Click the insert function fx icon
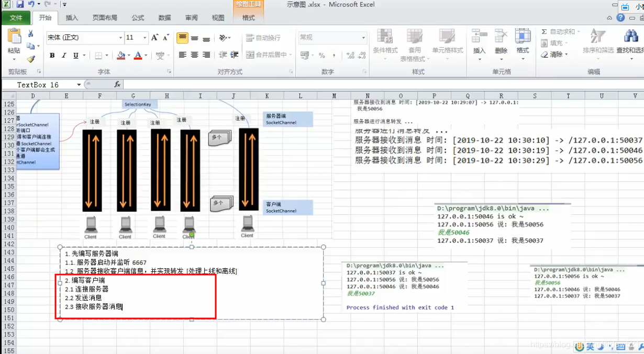The image size is (644, 354). click(117, 84)
